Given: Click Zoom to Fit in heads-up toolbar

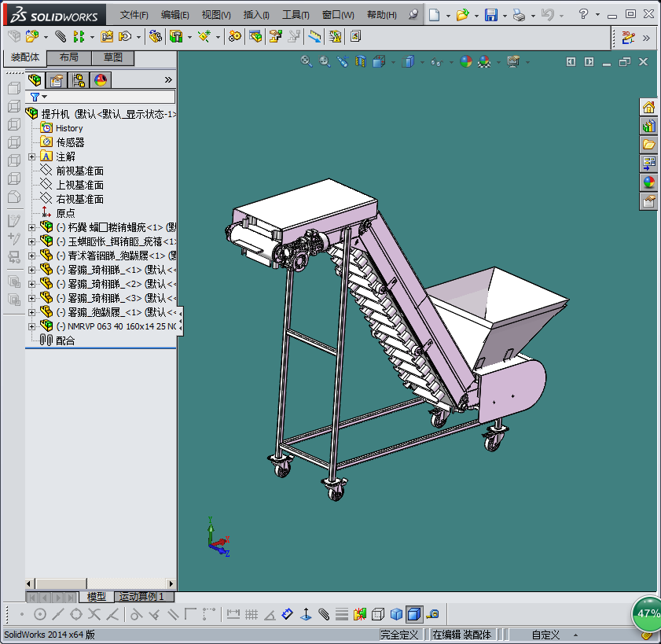Looking at the screenshot, I should point(307,61).
